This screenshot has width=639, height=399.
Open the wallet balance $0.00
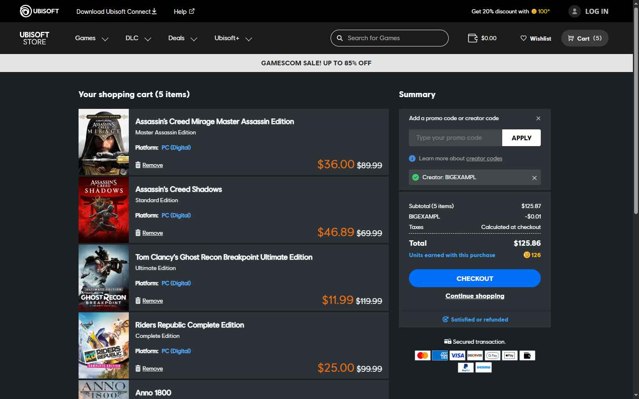[482, 38]
